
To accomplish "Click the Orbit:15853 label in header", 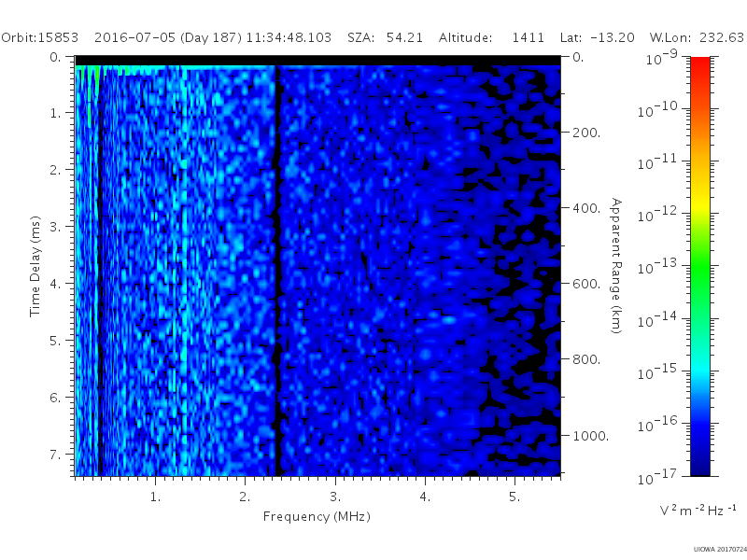I will pyautogui.click(x=40, y=37).
